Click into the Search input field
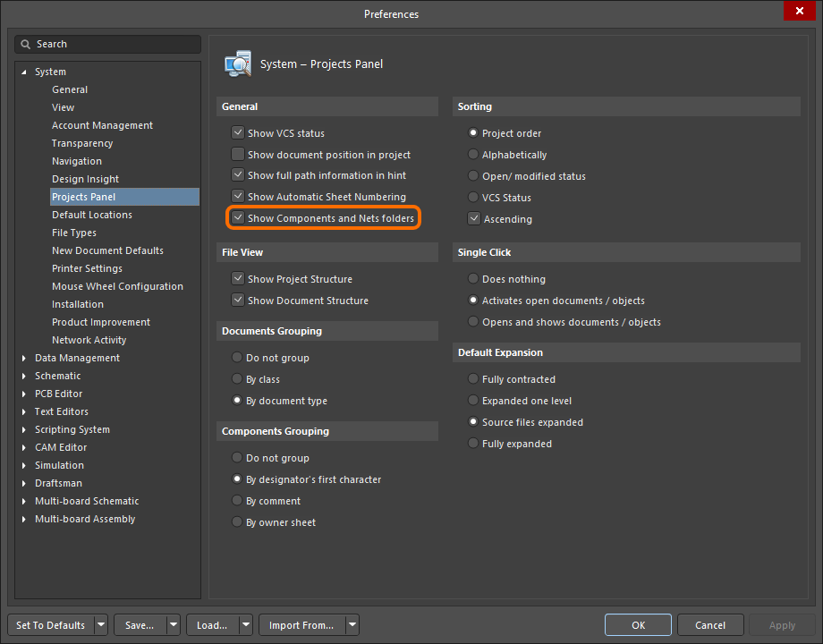Screen dimensions: 823x644 point(115,44)
